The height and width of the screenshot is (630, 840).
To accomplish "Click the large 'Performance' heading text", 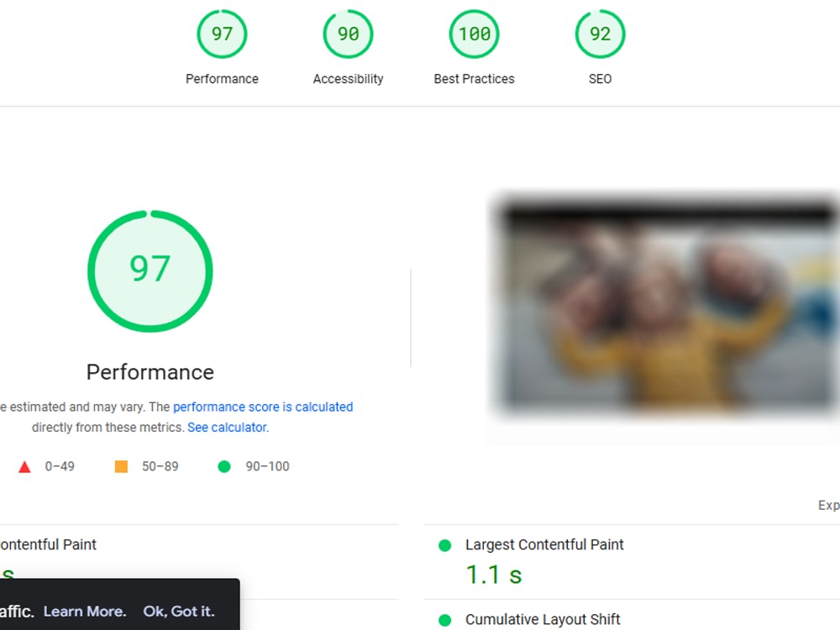I will point(150,372).
